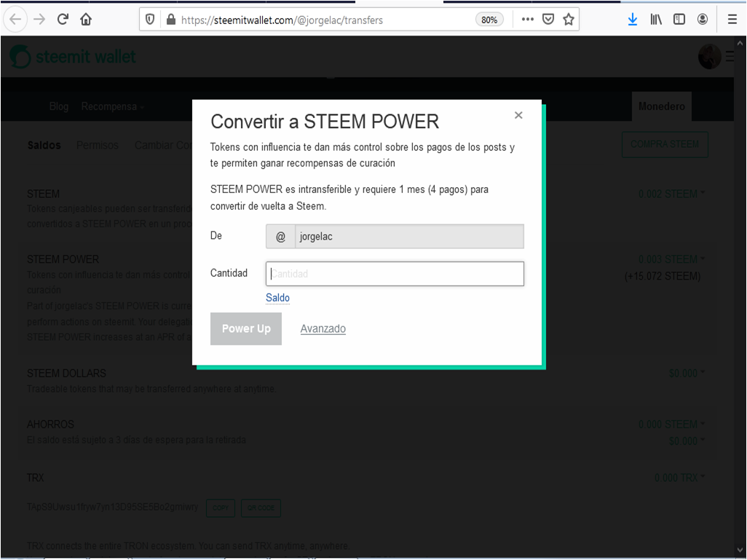
Task: Toggle the browser sidebar view
Action: click(x=679, y=20)
